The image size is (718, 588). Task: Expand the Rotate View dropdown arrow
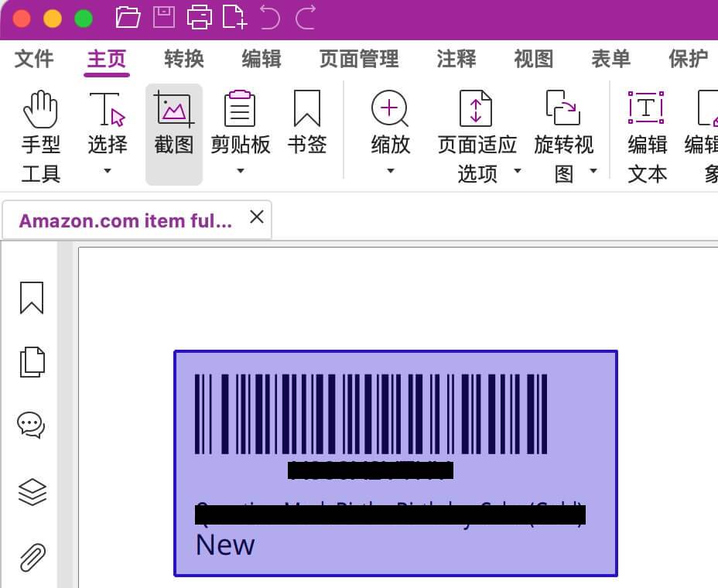[593, 171]
